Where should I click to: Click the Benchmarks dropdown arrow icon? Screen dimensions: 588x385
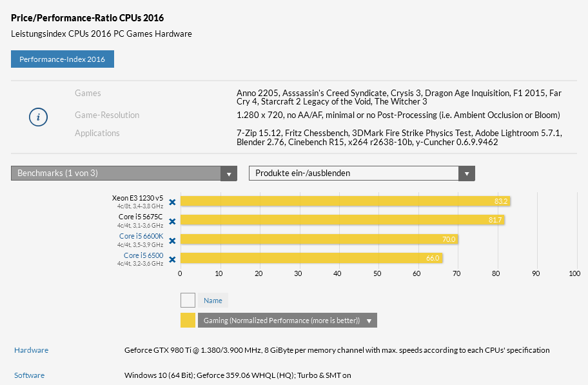click(x=229, y=173)
